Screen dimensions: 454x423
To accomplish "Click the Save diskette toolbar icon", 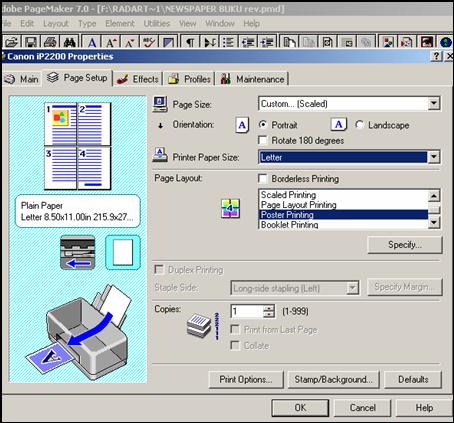I will coord(31,42).
